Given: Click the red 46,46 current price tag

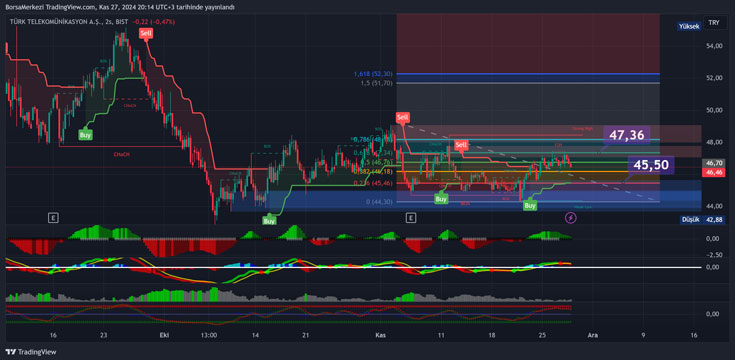Looking at the screenshot, I should pyautogui.click(x=713, y=172).
